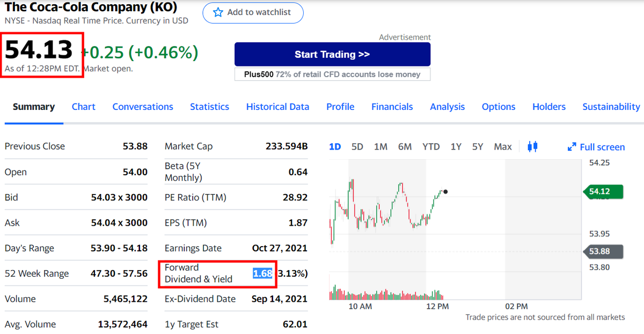
Task: Click the stock price 54.13
Action: [39, 50]
